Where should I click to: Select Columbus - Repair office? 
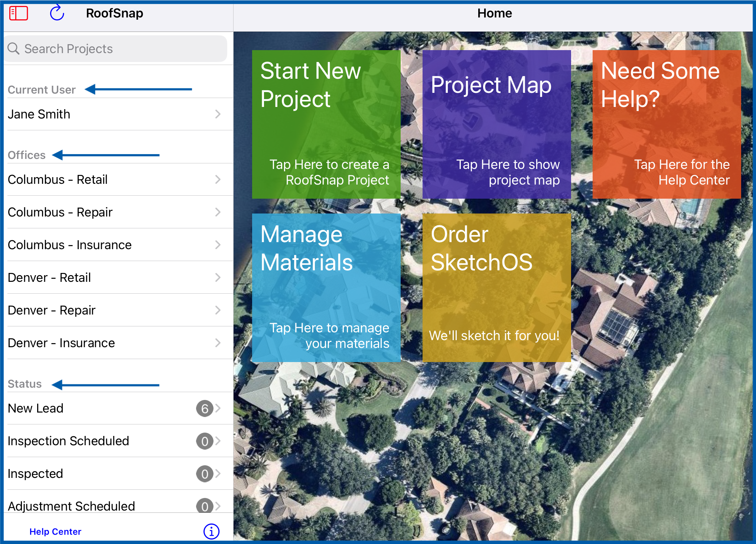click(118, 212)
